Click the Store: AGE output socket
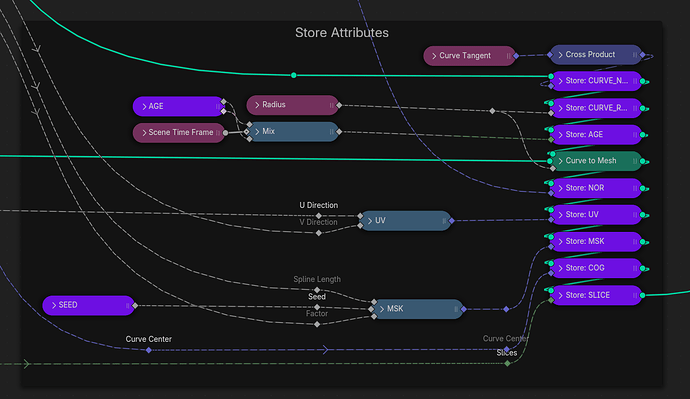690x399 pixels. point(642,135)
